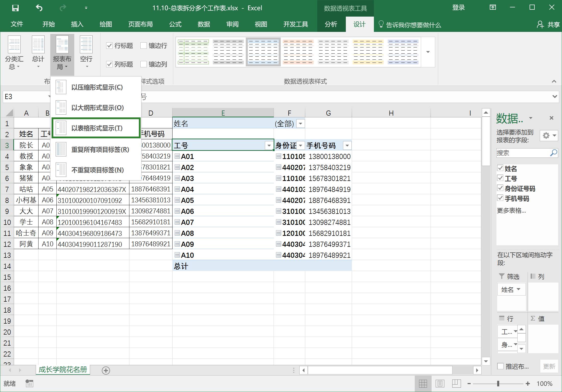Viewport: 562px width, 392px height.
Task: Click the zoom out minus button
Action: point(469,383)
